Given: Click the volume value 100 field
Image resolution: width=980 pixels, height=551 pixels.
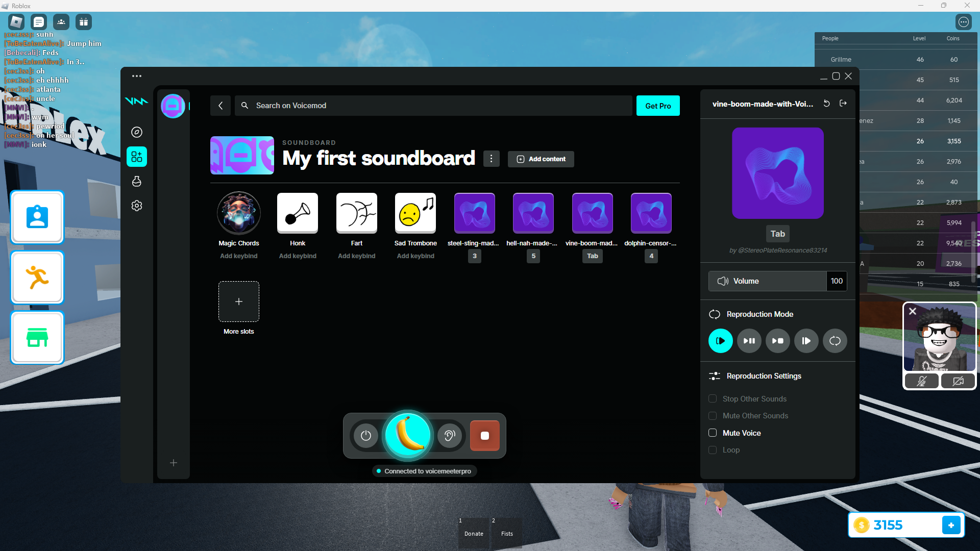Looking at the screenshot, I should (x=837, y=281).
